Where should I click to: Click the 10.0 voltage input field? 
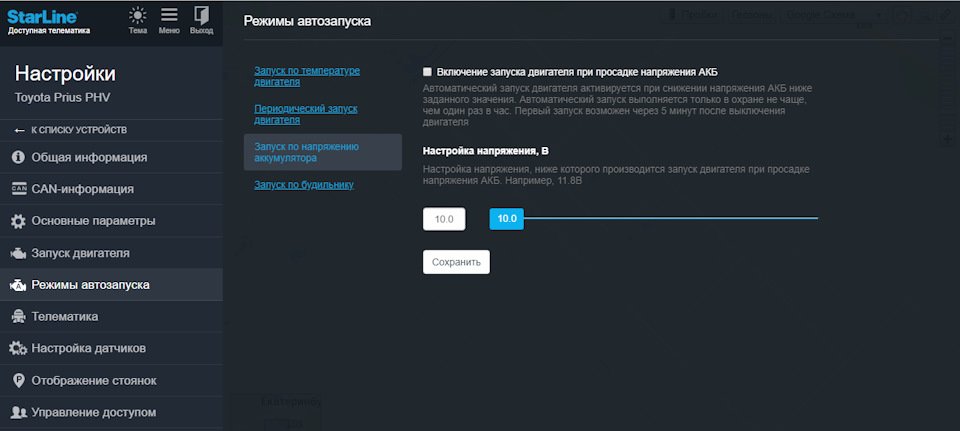[x=444, y=219]
